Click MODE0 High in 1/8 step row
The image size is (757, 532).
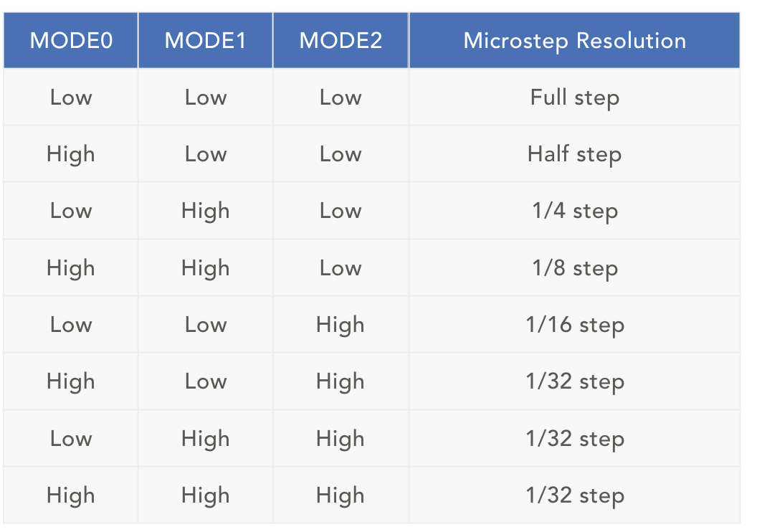(x=71, y=268)
